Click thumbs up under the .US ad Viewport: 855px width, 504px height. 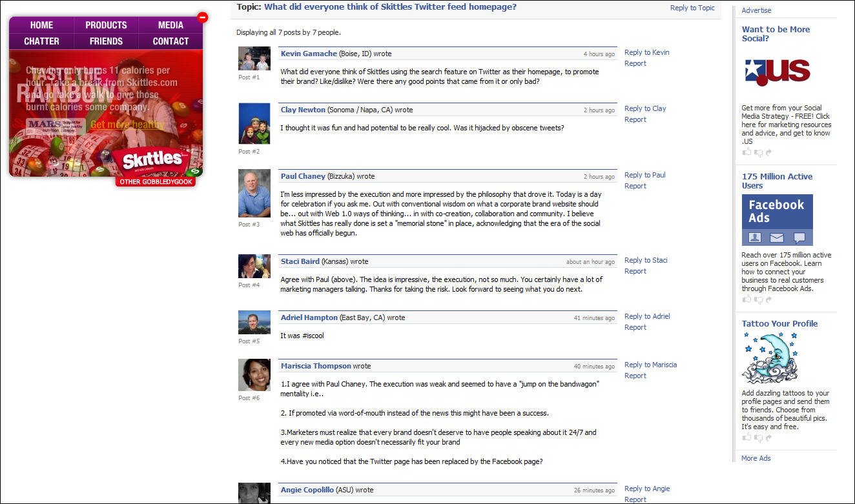point(747,152)
